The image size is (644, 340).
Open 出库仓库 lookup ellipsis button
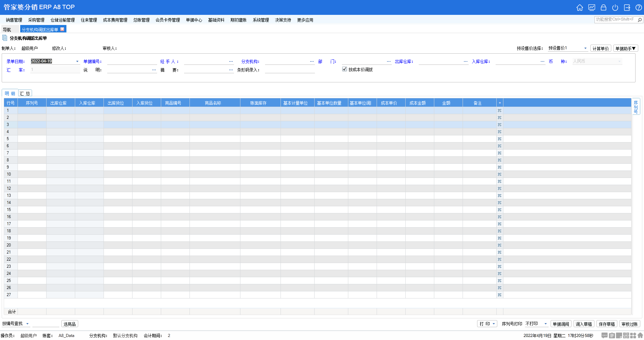466,61
